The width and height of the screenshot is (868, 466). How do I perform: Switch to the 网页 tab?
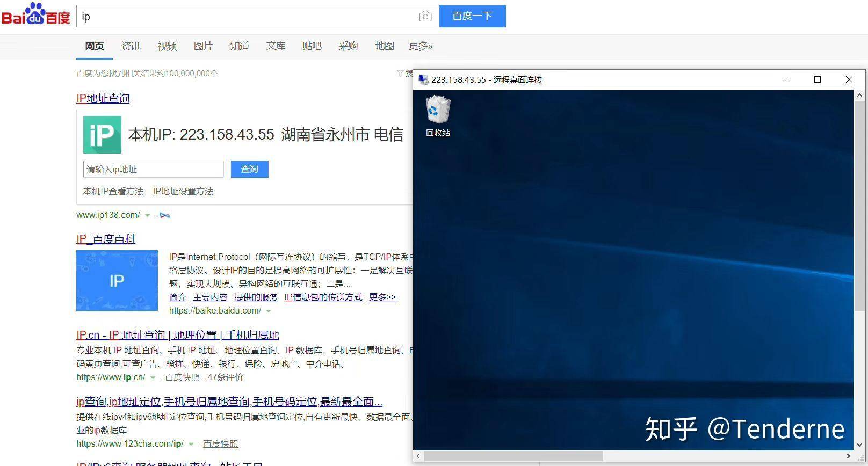pyautogui.click(x=95, y=46)
